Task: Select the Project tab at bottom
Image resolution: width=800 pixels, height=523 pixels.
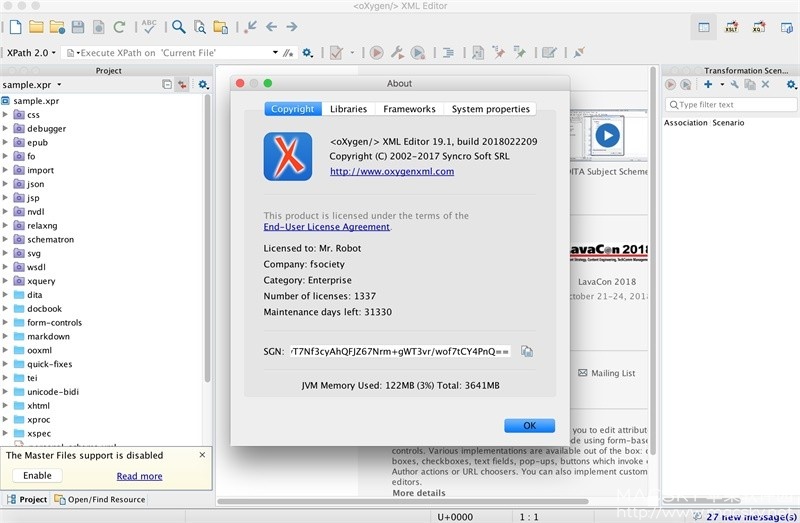Action: pos(27,500)
